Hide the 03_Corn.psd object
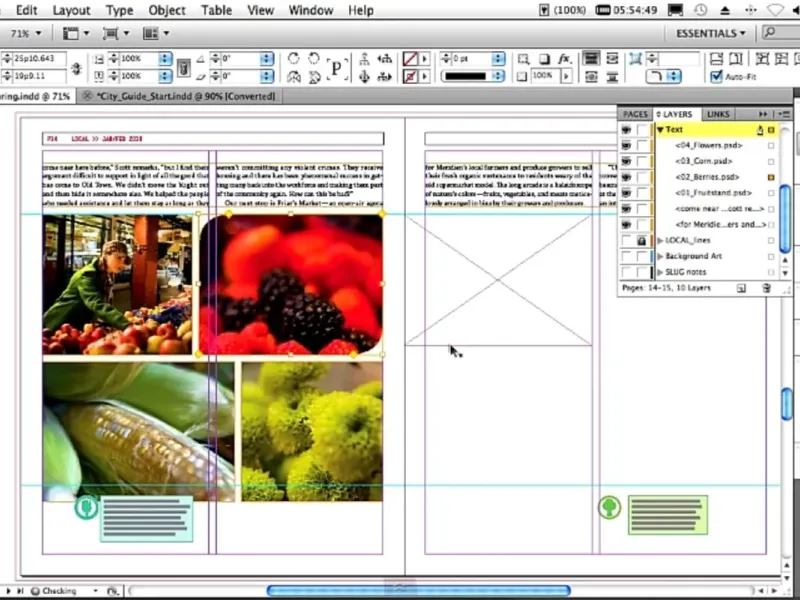800x600 pixels. point(626,161)
